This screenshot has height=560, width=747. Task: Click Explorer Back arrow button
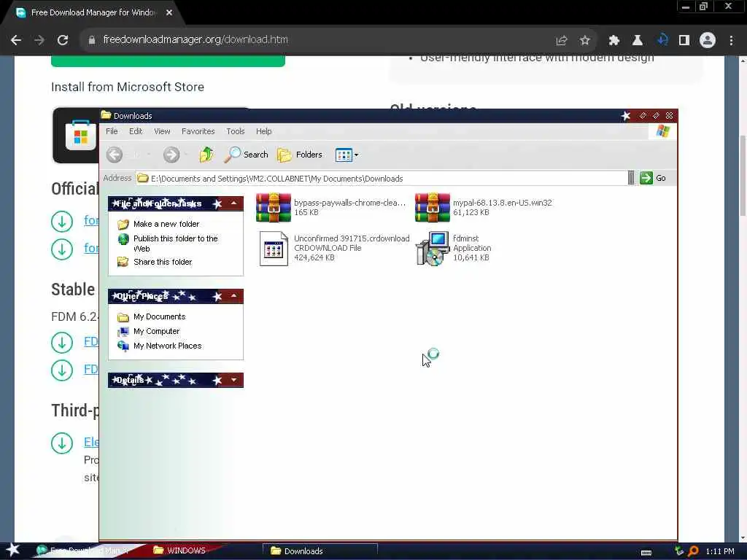click(115, 155)
